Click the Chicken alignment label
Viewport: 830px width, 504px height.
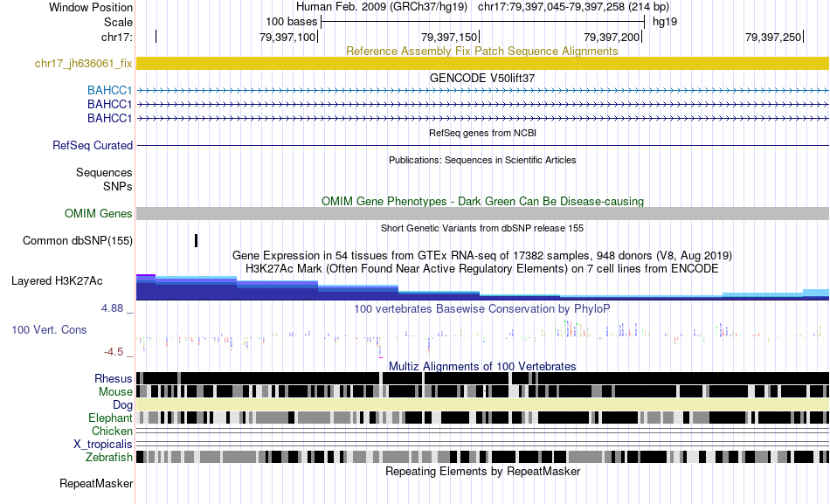(112, 431)
